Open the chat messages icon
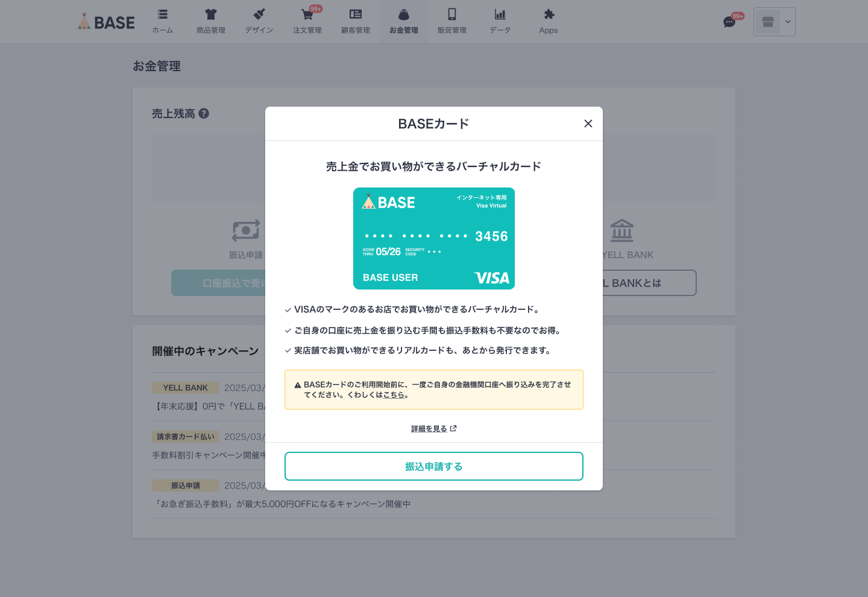The image size is (868, 597). [729, 22]
